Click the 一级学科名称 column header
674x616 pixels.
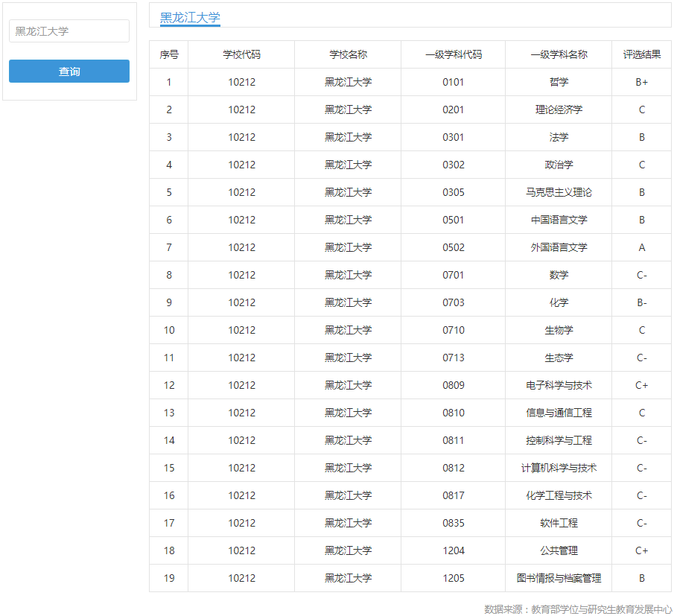pos(559,54)
